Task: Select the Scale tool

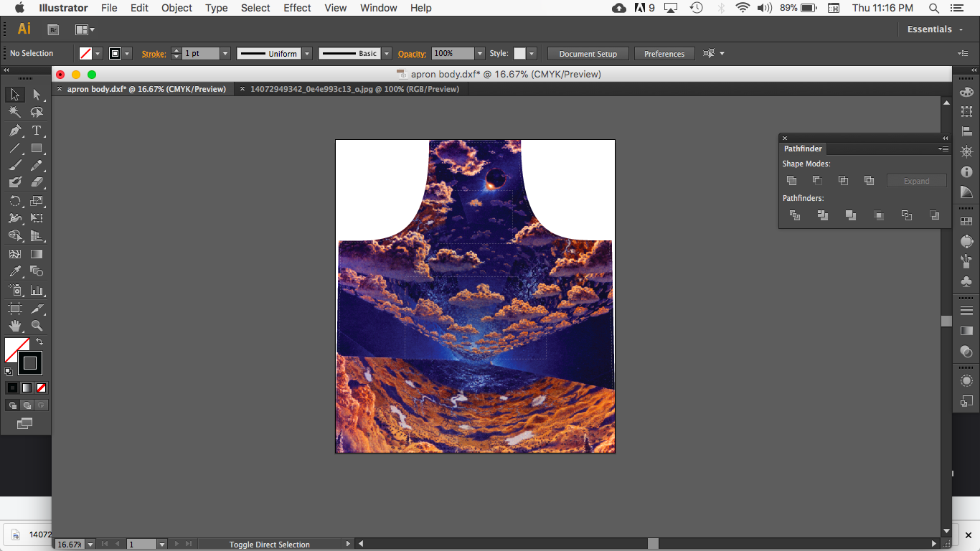Action: (37, 201)
